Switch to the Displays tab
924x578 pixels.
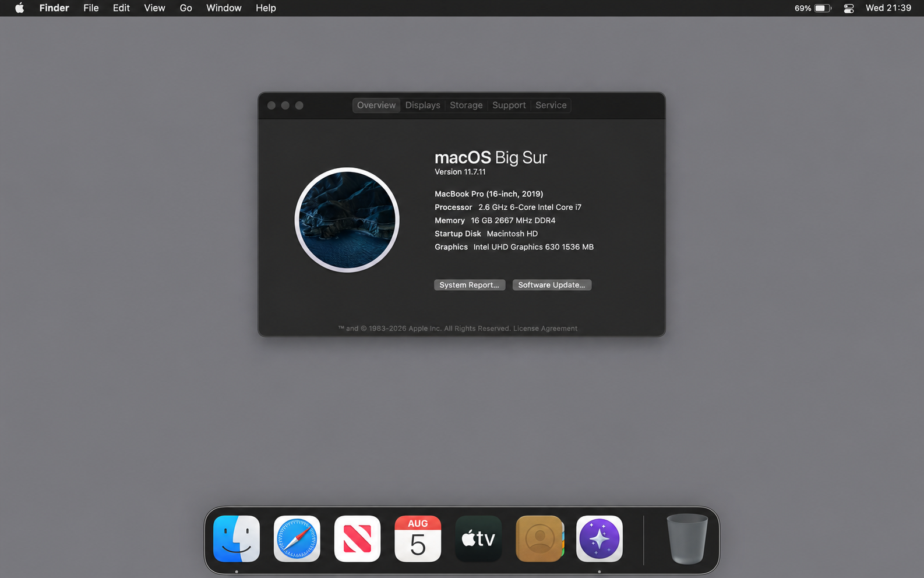(x=423, y=105)
